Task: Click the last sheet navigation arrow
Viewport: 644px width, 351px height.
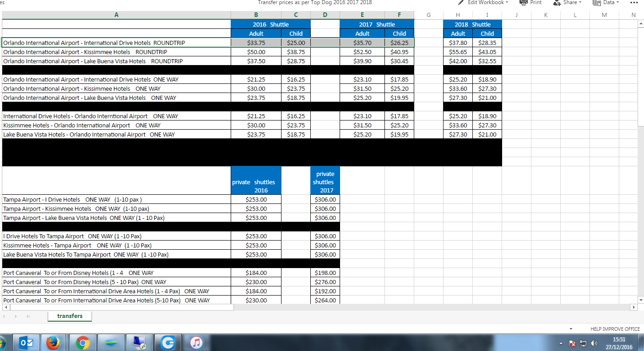Action: click(28, 317)
